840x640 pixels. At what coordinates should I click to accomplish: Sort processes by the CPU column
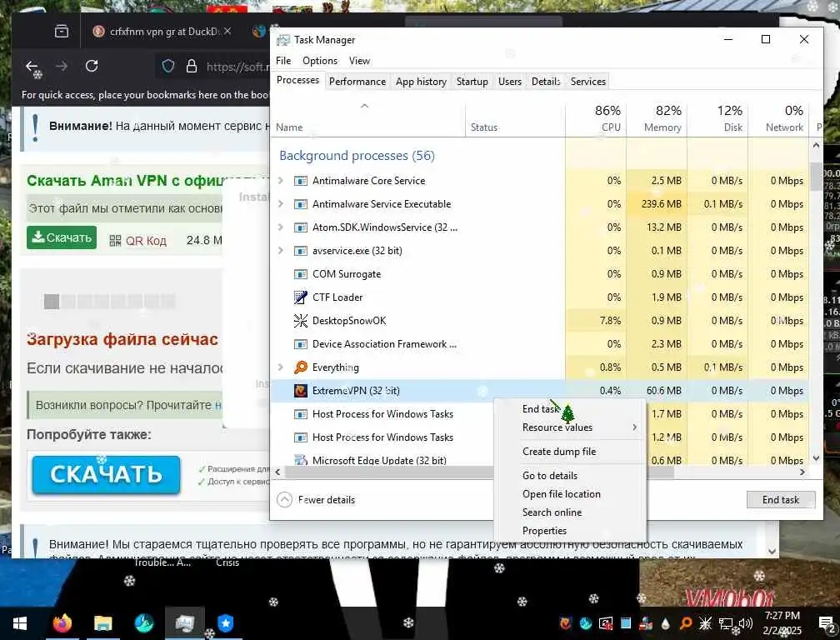596,117
